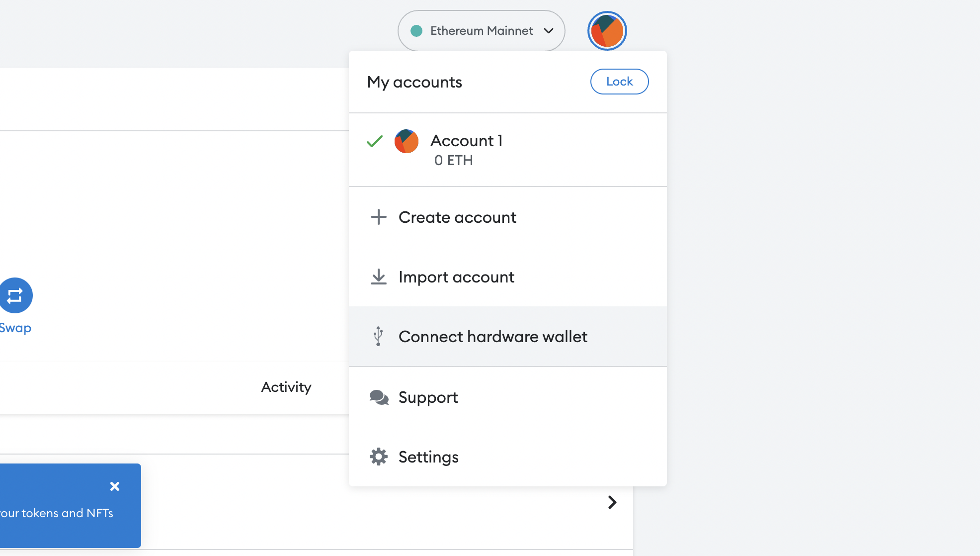Screen dimensions: 980x556
Task: Click Account 1's jazzicon avatar
Action: point(406,142)
